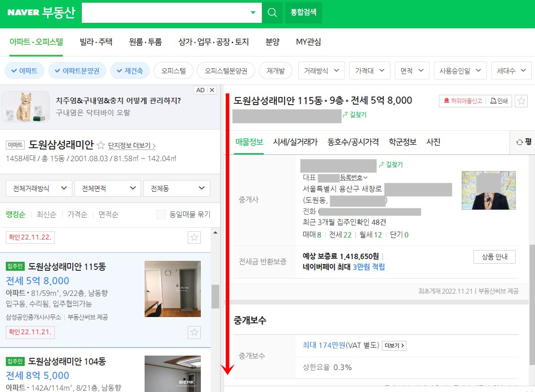The width and height of the screenshot is (535, 392).
Task: Click the property search input field
Action: click(166, 13)
